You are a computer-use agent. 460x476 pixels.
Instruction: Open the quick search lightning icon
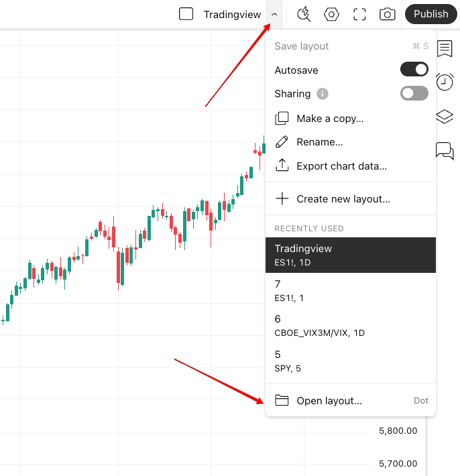(x=304, y=14)
